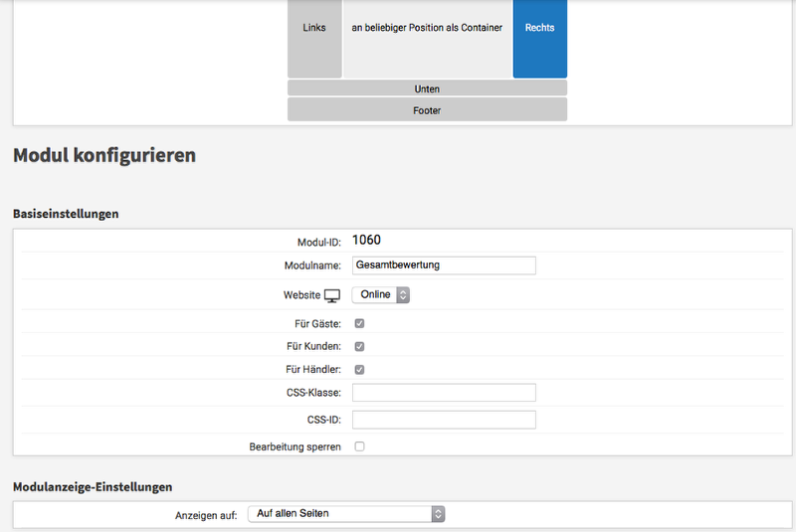
Task: Click the Modulname field containing Gesamtbewertung
Action: click(444, 266)
